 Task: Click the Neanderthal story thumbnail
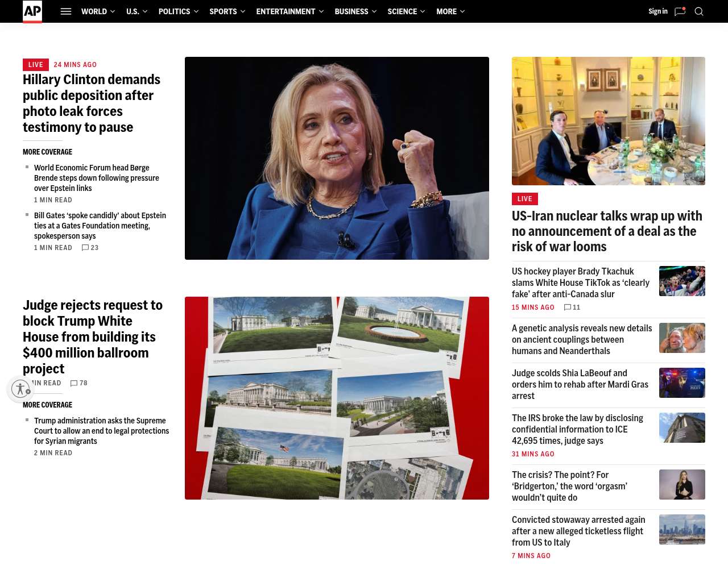[x=682, y=338]
